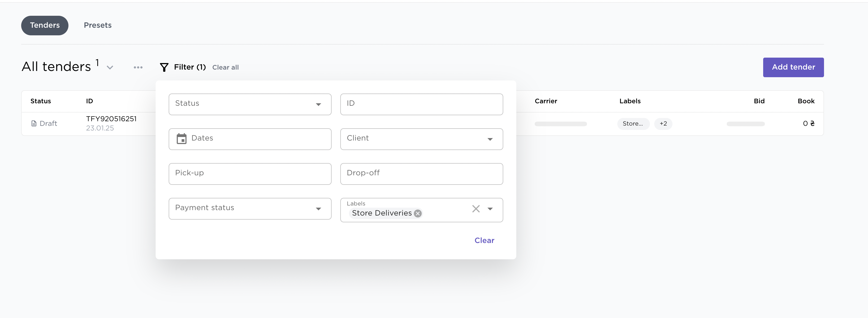The width and height of the screenshot is (868, 318).
Task: Click the date 23.01.25
Action: (x=100, y=128)
